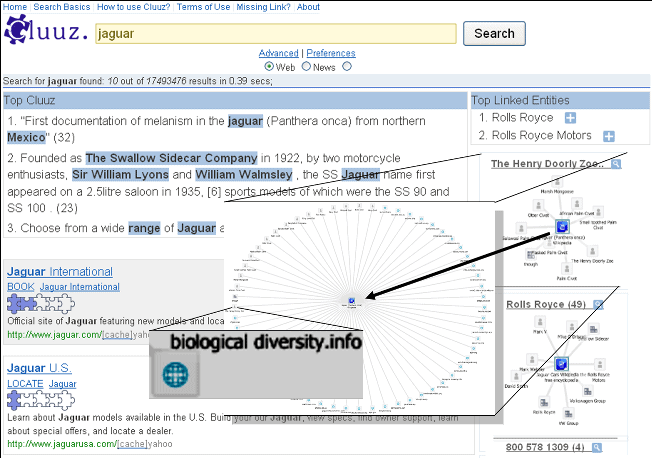Expand the Rolls Royce linked entity

click(x=570, y=118)
